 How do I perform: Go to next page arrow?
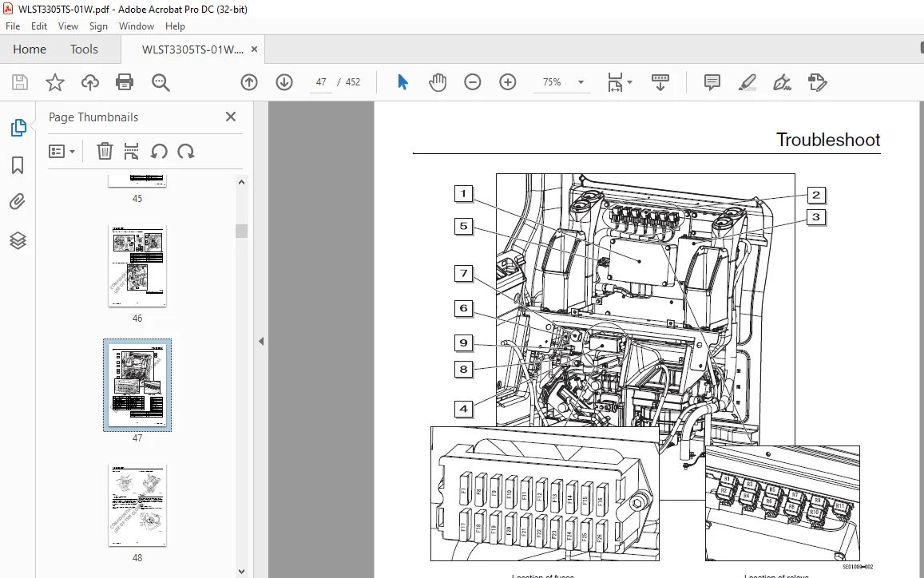pos(284,82)
